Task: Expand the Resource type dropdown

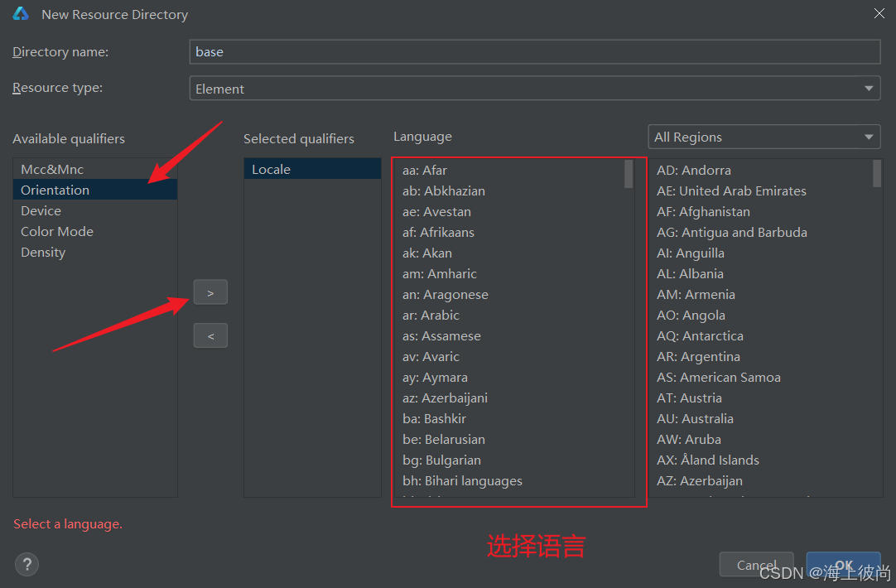Action: (869, 89)
